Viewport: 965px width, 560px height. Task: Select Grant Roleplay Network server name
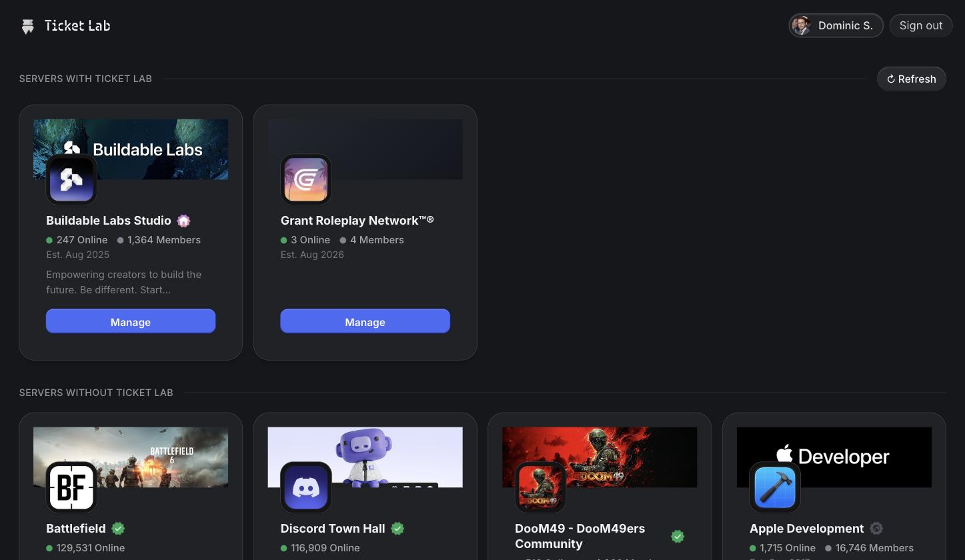[357, 220]
